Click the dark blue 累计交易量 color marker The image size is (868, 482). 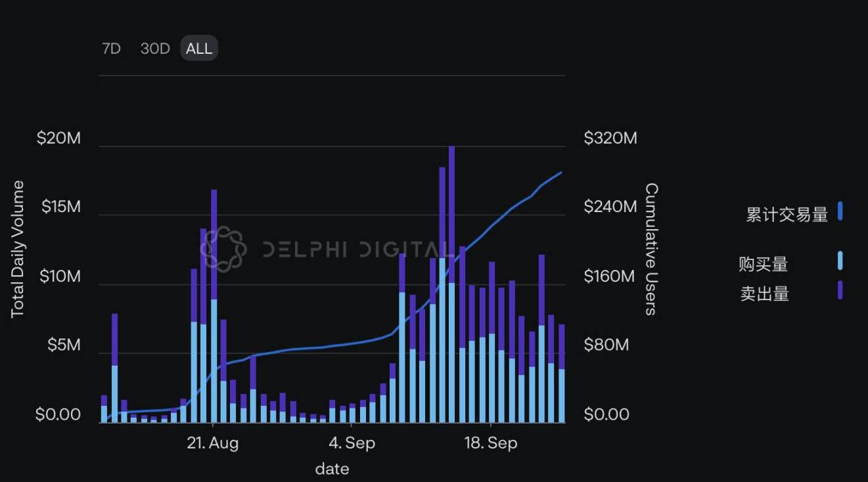[x=840, y=211]
